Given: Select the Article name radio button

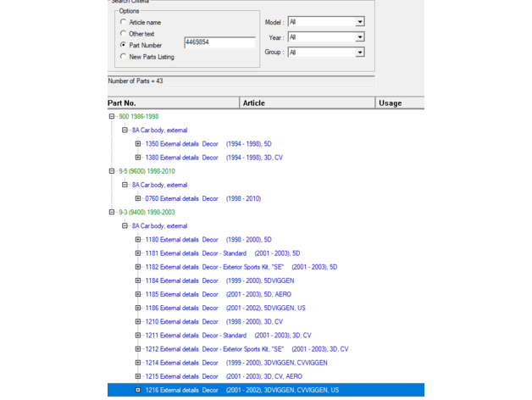Looking at the screenshot, I should click(123, 23).
